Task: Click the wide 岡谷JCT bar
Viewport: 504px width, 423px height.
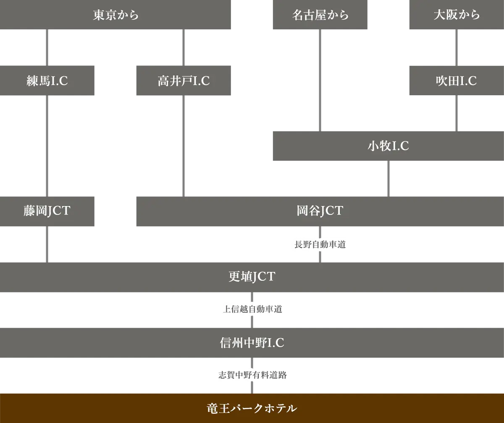Action: coord(319,211)
